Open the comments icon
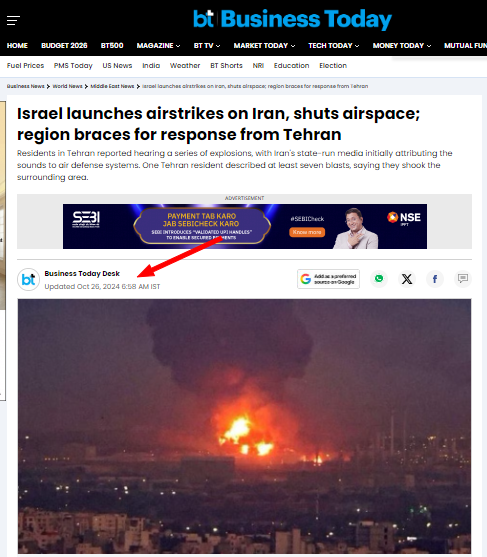487x557 pixels. (x=462, y=278)
